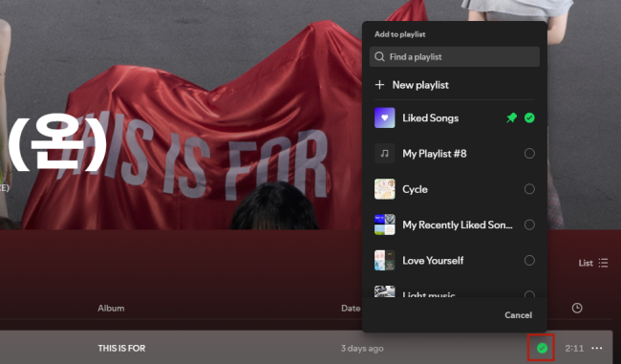Choose the My Playlist #8 entry
621x364 pixels.
(435, 153)
